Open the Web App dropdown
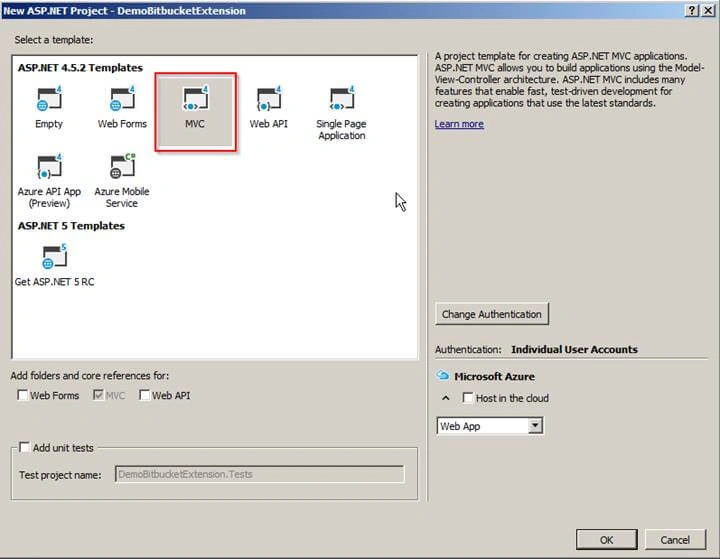720x559 pixels. pyautogui.click(x=489, y=426)
